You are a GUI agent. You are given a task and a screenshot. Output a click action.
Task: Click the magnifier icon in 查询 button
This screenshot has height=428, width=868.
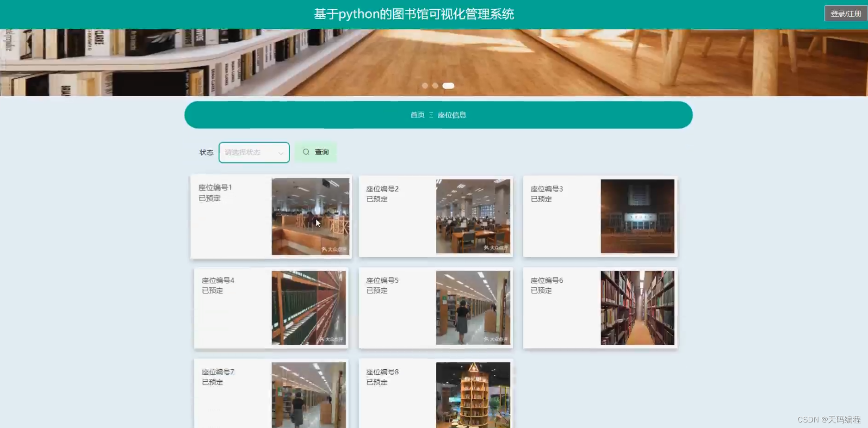pos(306,152)
